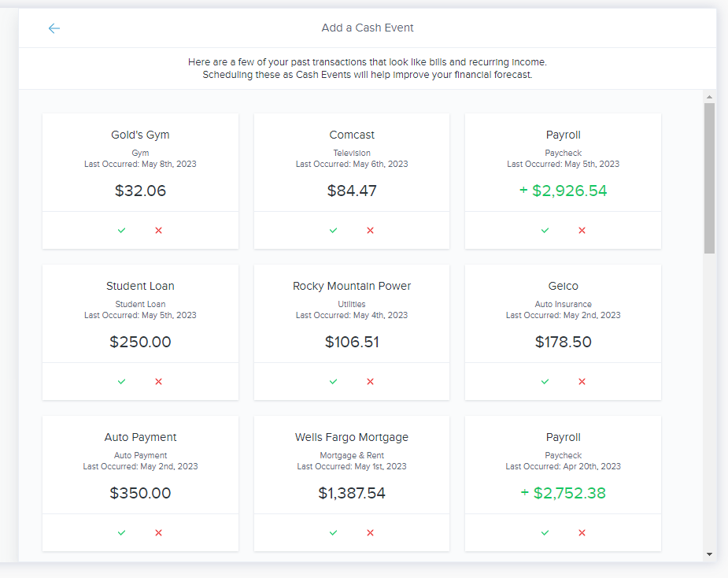Reject the Geico card with red X
The image size is (728, 578).
(582, 381)
